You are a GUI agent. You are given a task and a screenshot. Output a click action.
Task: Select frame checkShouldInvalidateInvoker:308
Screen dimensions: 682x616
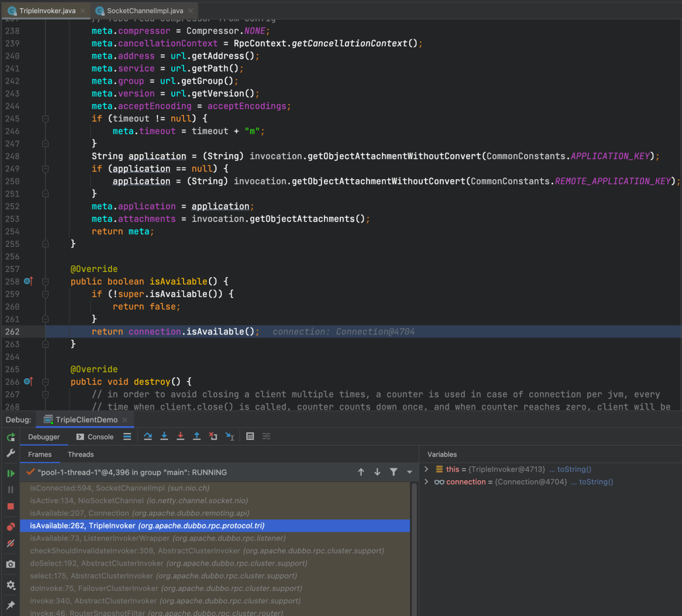pos(215,551)
